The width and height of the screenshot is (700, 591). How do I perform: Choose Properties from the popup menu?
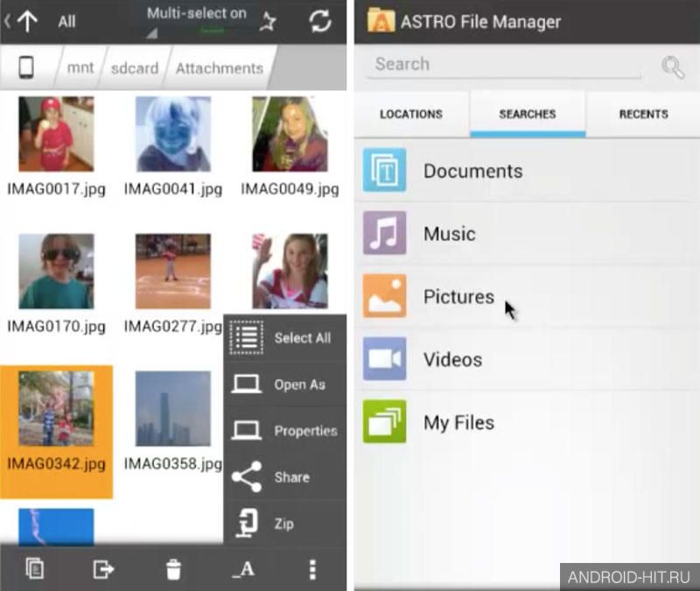[285, 431]
